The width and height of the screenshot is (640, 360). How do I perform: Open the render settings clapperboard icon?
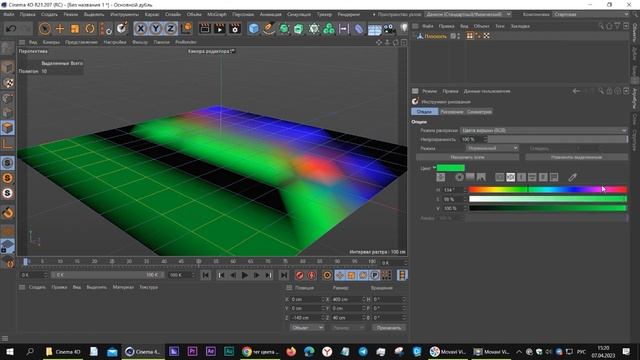click(x=235, y=29)
